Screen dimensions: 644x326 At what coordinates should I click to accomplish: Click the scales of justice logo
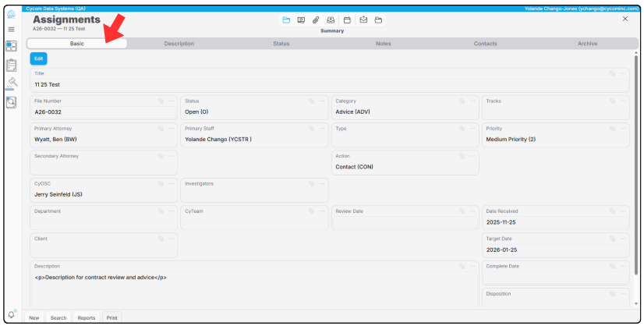point(11,15)
